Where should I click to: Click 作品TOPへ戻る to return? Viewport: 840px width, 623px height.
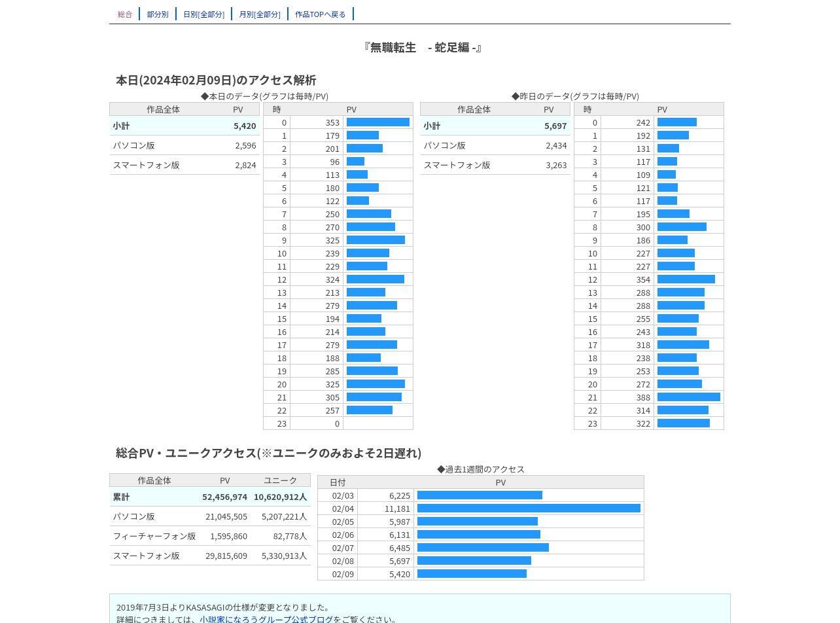[x=321, y=14]
